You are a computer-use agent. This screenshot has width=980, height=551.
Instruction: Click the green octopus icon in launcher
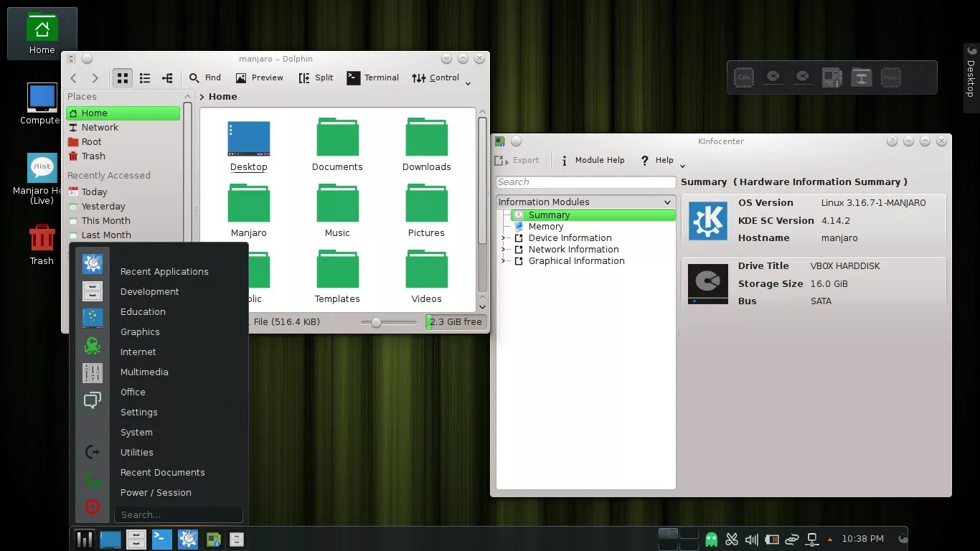click(93, 346)
